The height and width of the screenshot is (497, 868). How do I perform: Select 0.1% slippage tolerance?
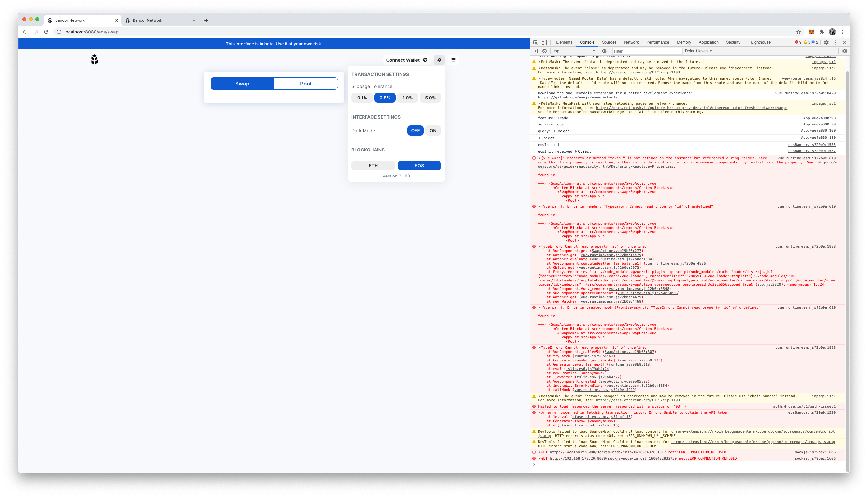362,98
